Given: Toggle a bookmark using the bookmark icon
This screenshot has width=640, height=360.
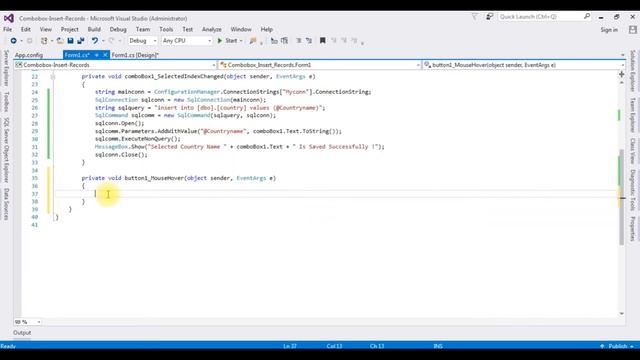Looking at the screenshot, I should (x=322, y=40).
